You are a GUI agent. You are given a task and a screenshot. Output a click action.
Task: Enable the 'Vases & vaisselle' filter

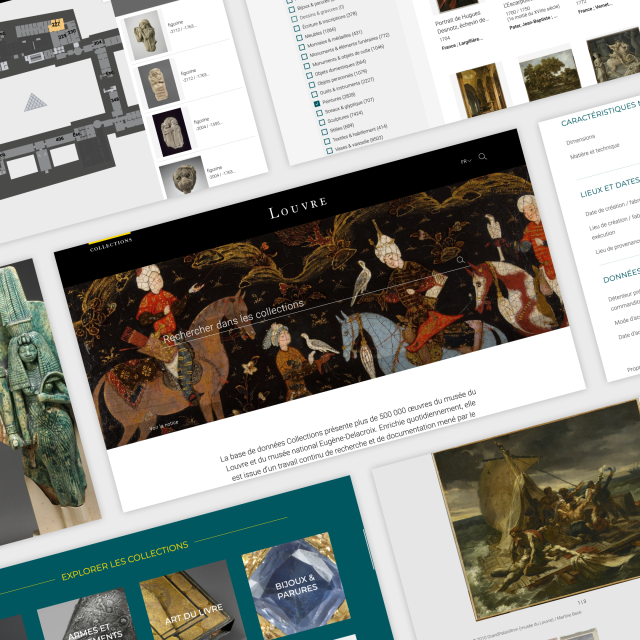329,151
